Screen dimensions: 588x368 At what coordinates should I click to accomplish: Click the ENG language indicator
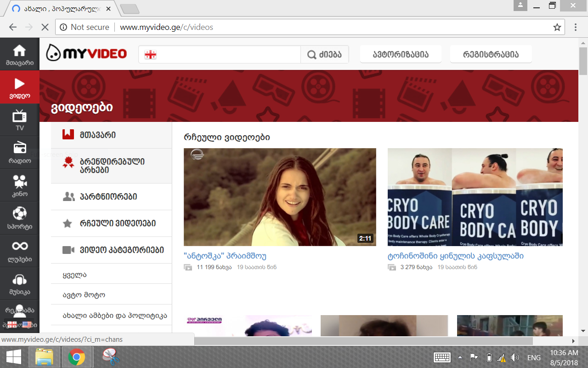(534, 357)
